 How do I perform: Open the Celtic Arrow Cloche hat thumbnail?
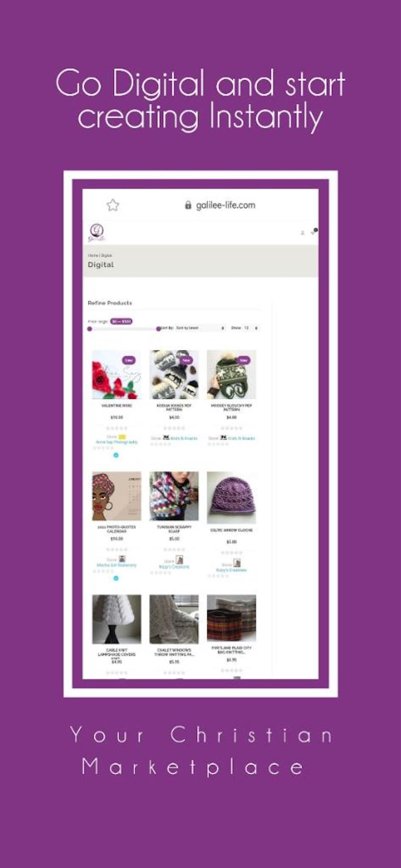[x=231, y=497]
